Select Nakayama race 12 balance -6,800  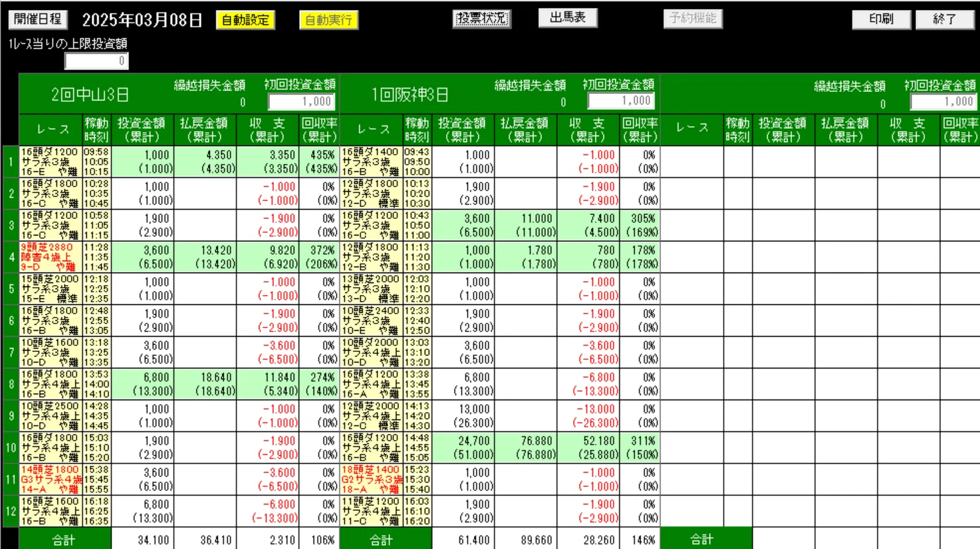(x=280, y=504)
